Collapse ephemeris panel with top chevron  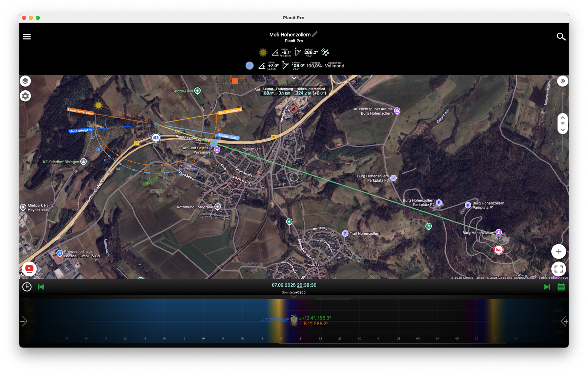point(294,78)
